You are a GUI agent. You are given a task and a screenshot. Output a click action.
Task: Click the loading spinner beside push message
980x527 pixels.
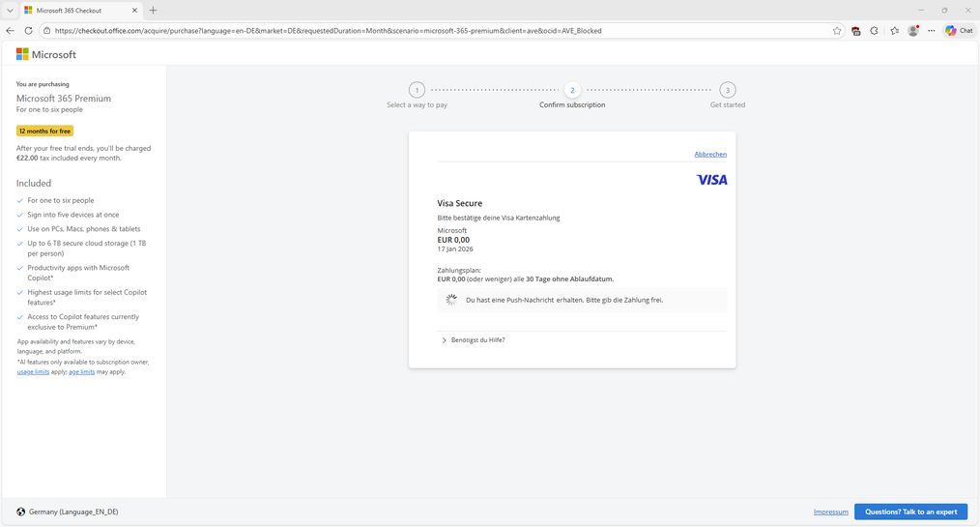[451, 300]
